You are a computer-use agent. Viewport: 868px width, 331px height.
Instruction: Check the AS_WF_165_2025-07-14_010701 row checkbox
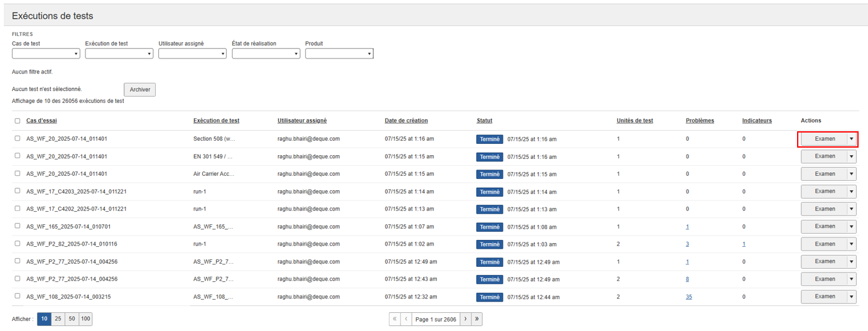(18, 226)
